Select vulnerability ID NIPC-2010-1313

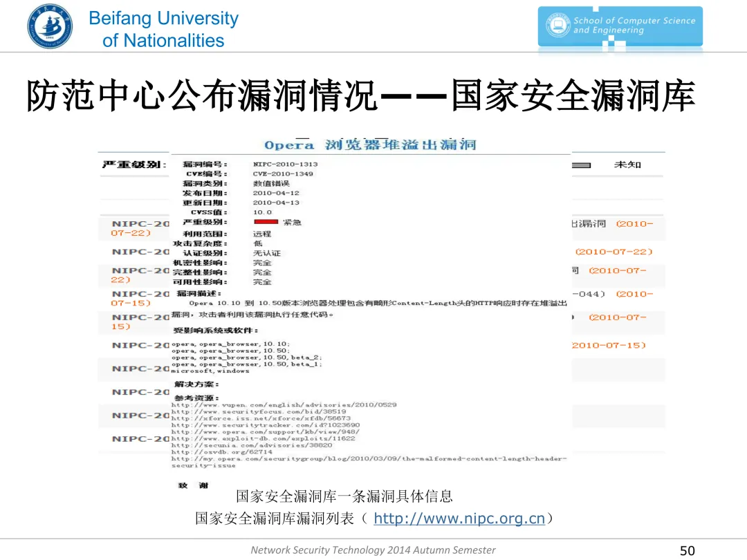(x=286, y=165)
